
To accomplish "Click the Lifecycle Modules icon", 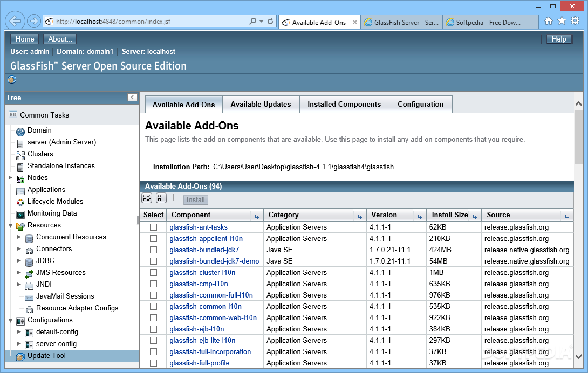I will (20, 203).
